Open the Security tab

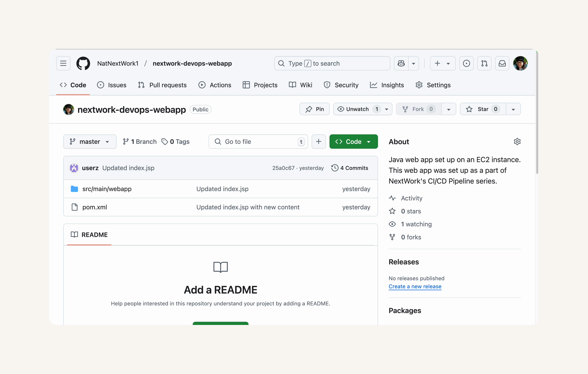tap(341, 85)
